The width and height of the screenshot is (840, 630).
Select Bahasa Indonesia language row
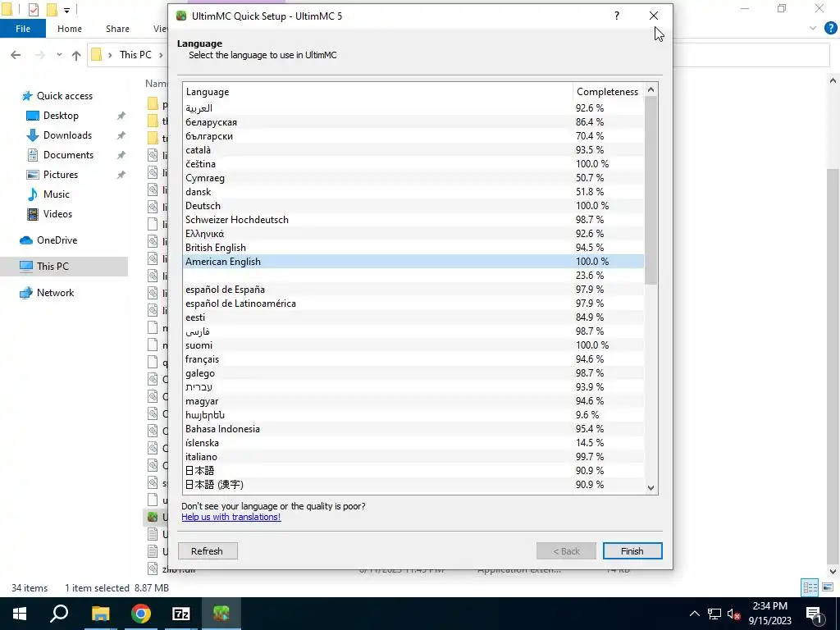point(413,428)
